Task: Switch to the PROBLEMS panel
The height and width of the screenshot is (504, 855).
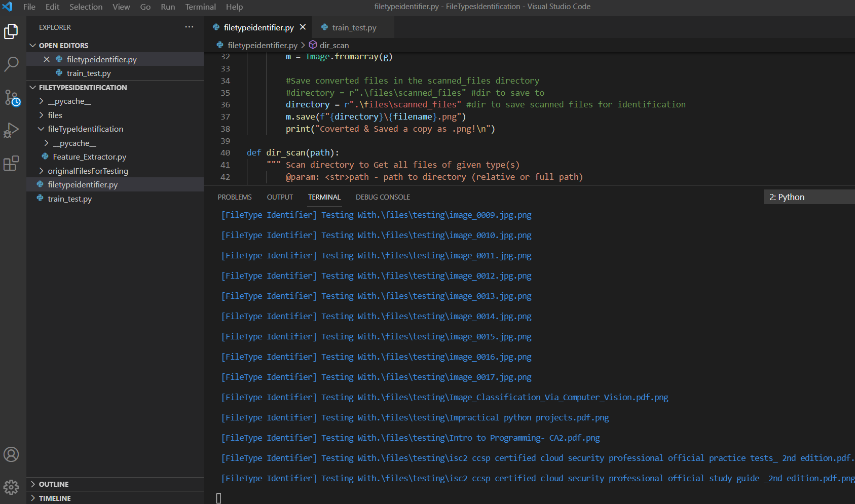Action: pyautogui.click(x=234, y=197)
